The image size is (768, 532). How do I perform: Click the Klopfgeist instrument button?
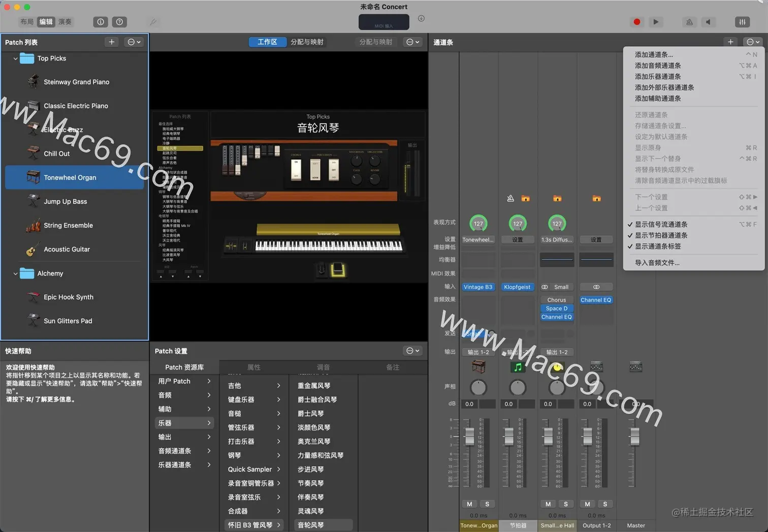click(x=517, y=287)
